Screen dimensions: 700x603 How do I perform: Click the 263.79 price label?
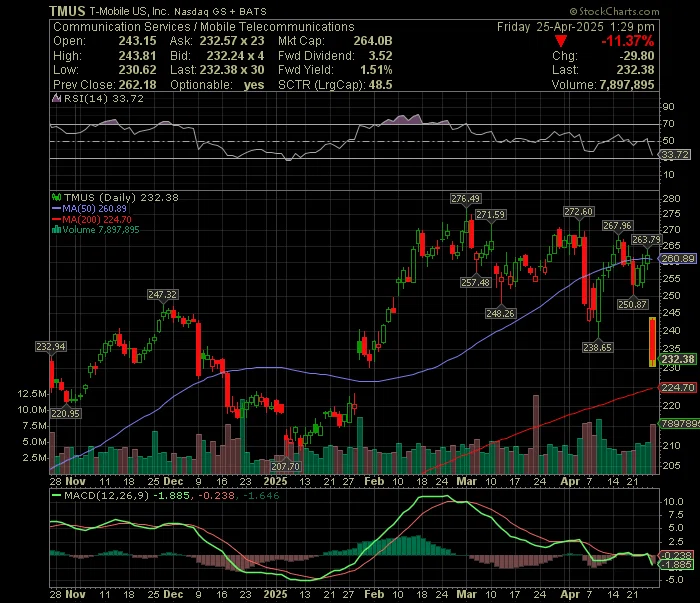click(x=646, y=240)
